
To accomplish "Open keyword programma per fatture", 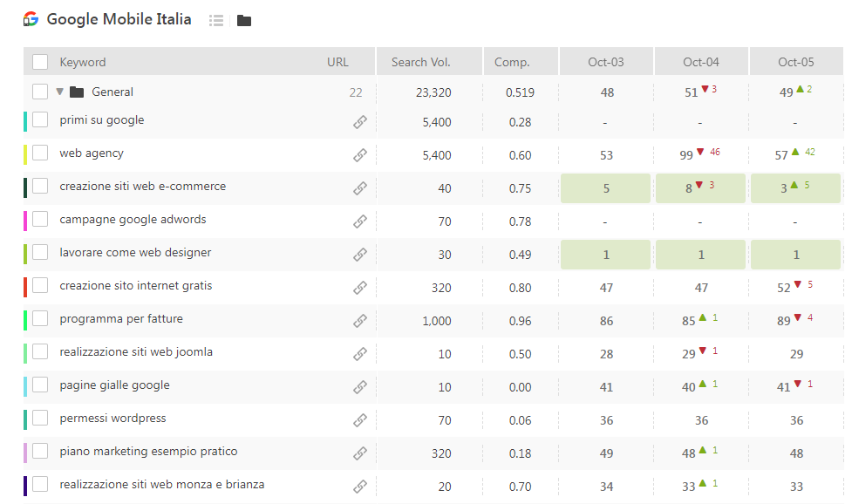I will click(121, 319).
